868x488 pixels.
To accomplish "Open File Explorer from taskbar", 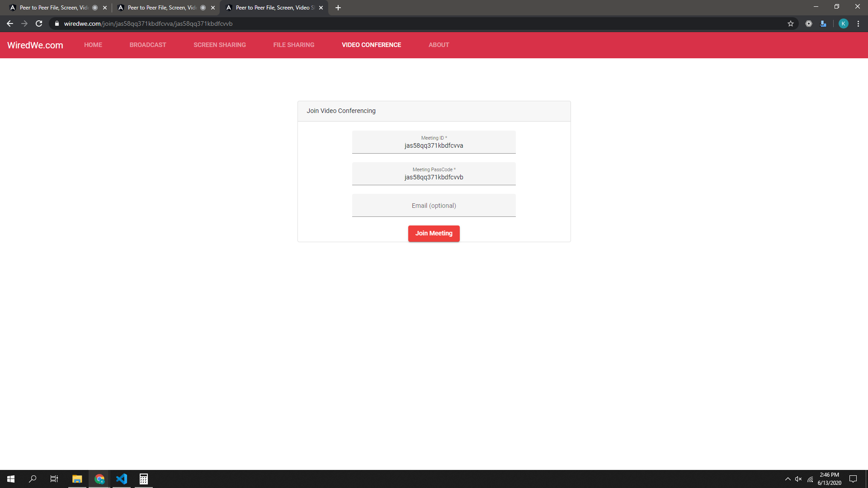I will [x=77, y=479].
